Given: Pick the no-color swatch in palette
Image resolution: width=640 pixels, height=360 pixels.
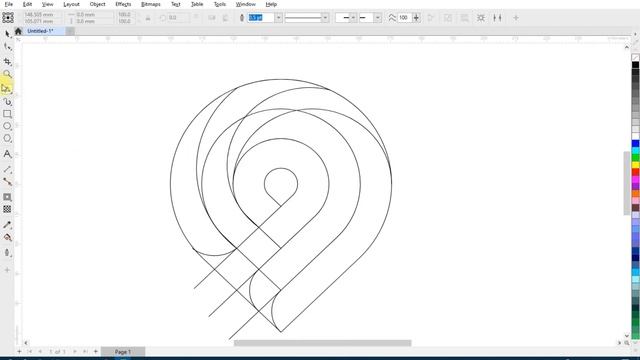Looking at the screenshot, I should [x=636, y=58].
